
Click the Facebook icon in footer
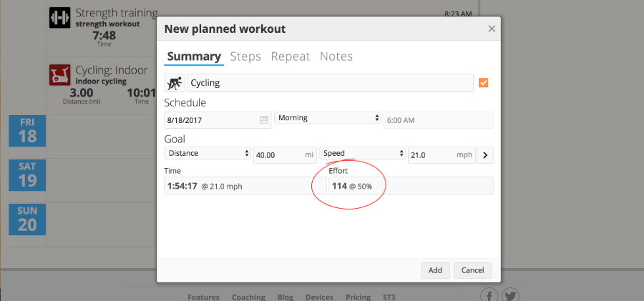489,297
